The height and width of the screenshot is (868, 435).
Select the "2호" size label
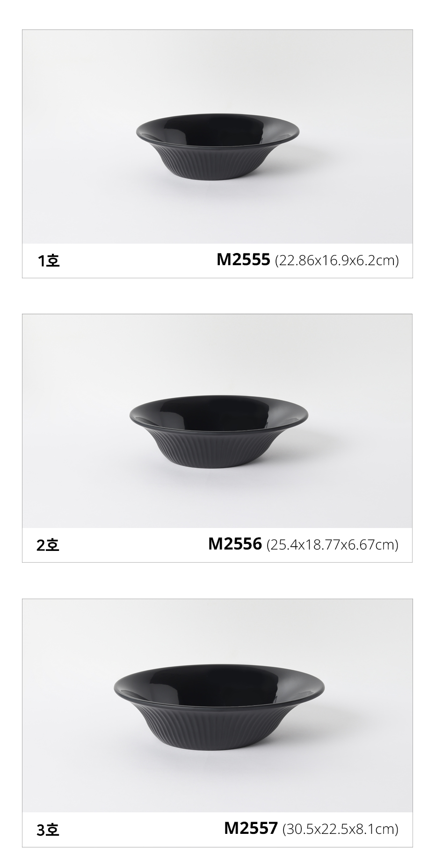(x=48, y=545)
